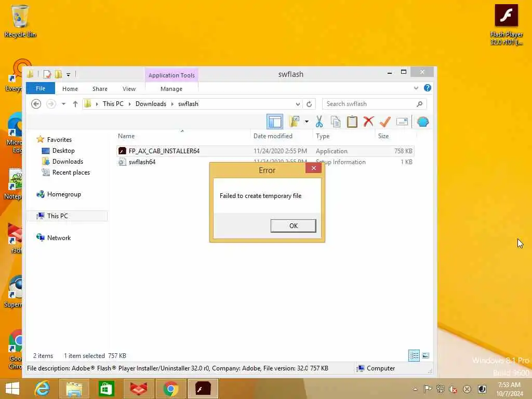Open the File ribbon tab
The width and height of the screenshot is (532, 399).
click(x=41, y=88)
